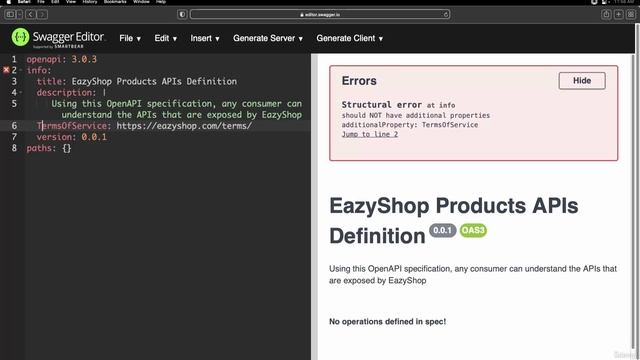Follow the 'Jump to line 2' link
Viewport: 640px width, 360px height.
(x=369, y=134)
